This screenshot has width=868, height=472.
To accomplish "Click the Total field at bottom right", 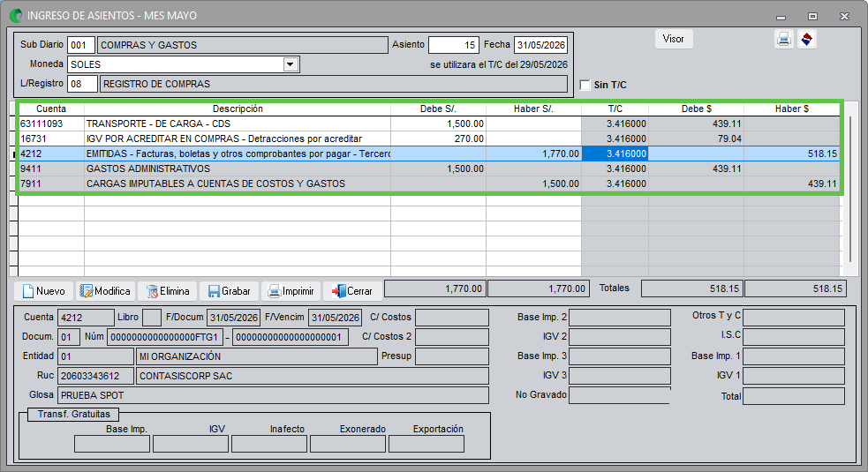I will [794, 396].
